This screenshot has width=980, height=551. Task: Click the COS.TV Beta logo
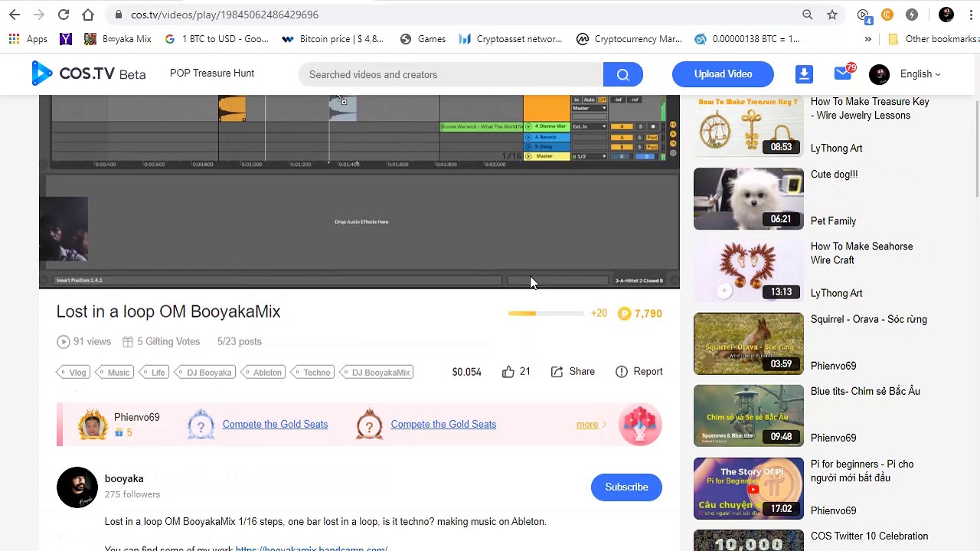point(88,73)
